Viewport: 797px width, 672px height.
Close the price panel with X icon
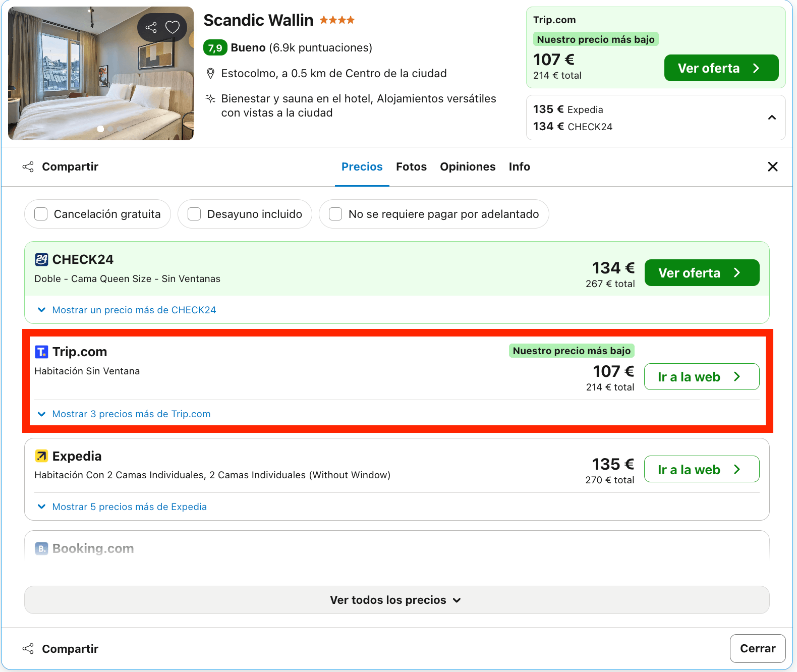pos(772,166)
